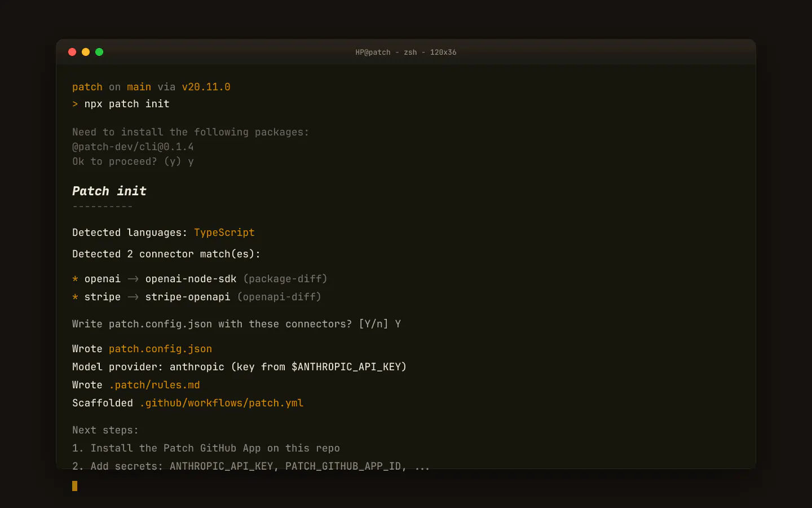This screenshot has height=508, width=812.
Task: Click 'Detected 2 connector match(es):' line
Action: tap(166, 254)
